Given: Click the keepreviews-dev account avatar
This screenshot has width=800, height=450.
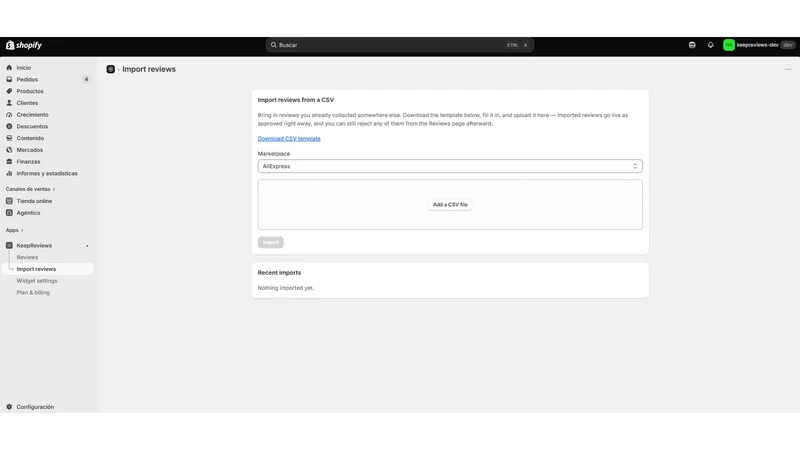Looking at the screenshot, I should (x=729, y=45).
